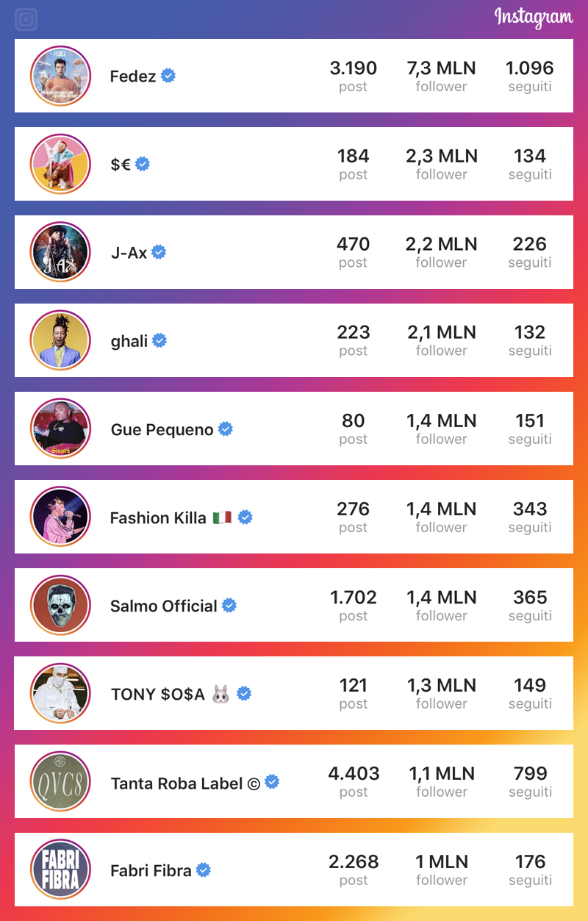The height and width of the screenshot is (921, 588).
Task: Click the verified badge next to ghali
Action: pos(159,340)
